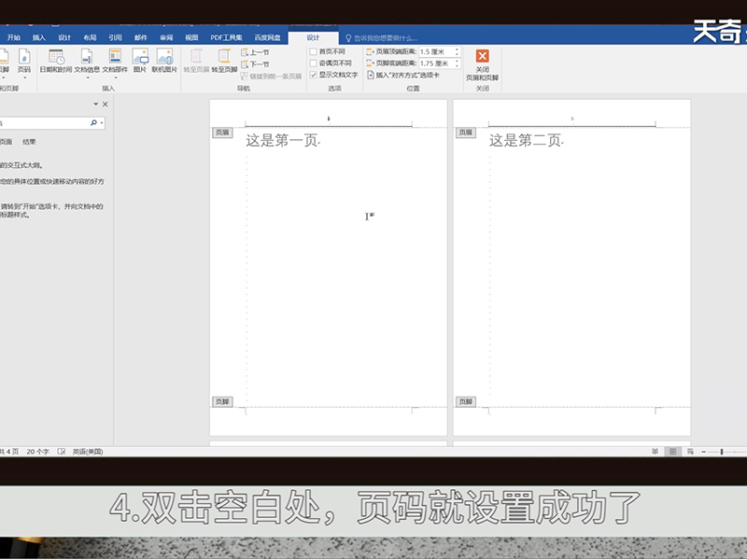
Task: Open the 布局 (Layout) ribbon tab
Action: (x=90, y=37)
